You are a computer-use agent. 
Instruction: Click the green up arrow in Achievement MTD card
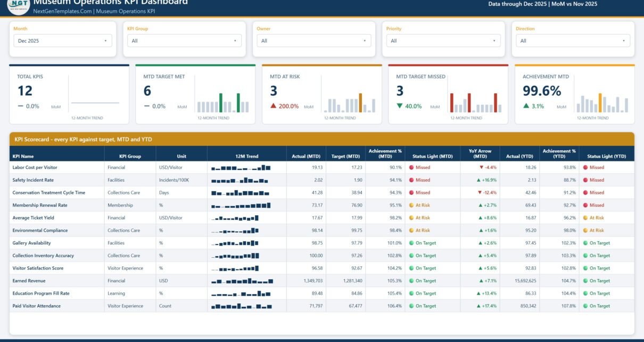526,106
